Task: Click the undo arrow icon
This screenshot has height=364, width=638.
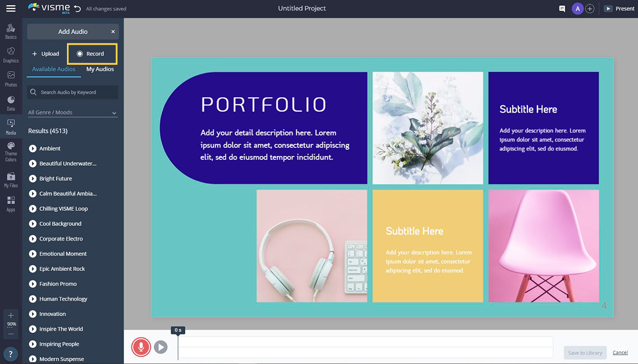Action: pyautogui.click(x=78, y=9)
